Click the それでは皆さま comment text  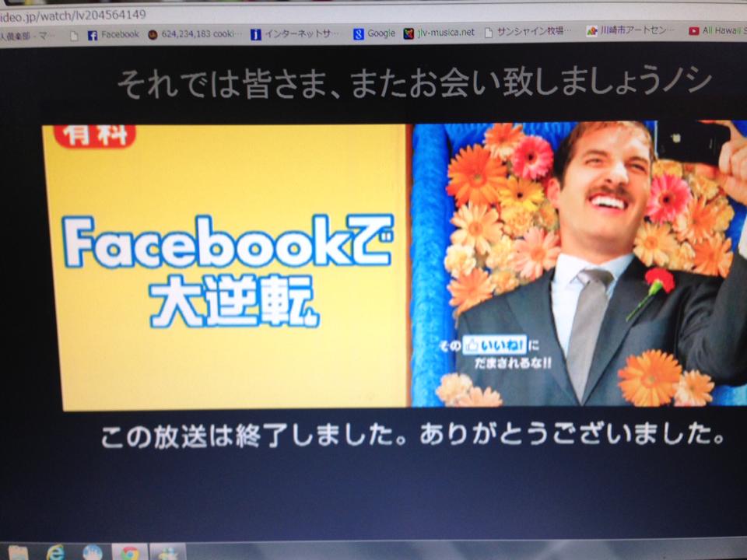(415, 83)
